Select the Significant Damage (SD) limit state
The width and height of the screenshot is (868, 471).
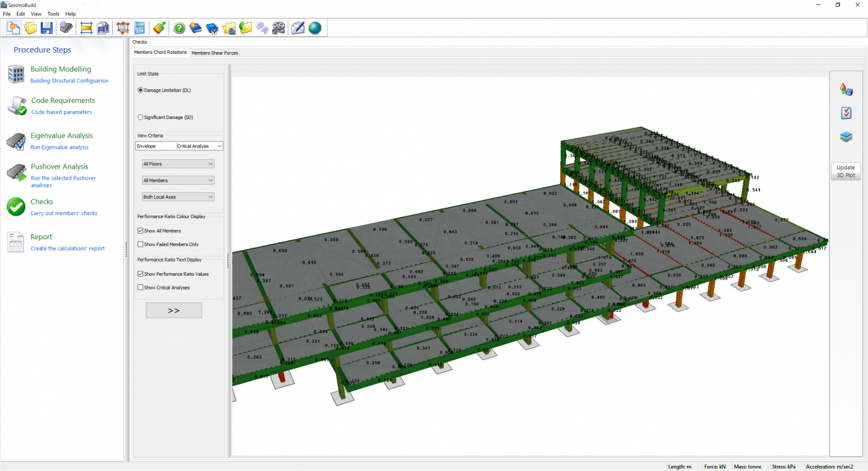point(166,117)
